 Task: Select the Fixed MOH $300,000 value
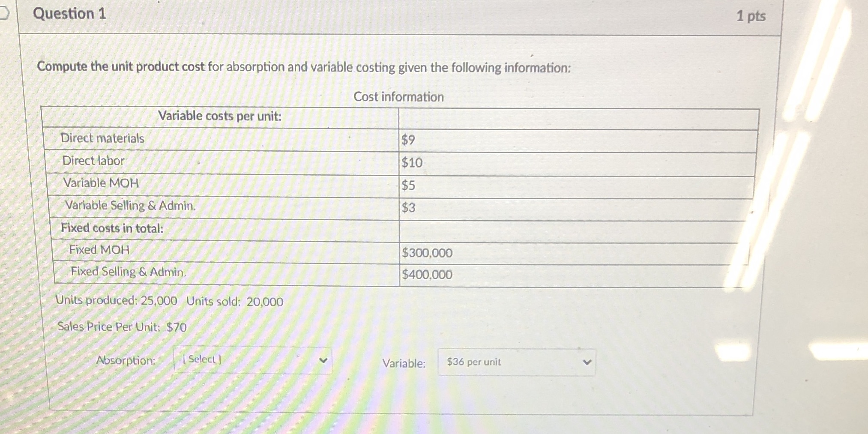pyautogui.click(x=426, y=253)
